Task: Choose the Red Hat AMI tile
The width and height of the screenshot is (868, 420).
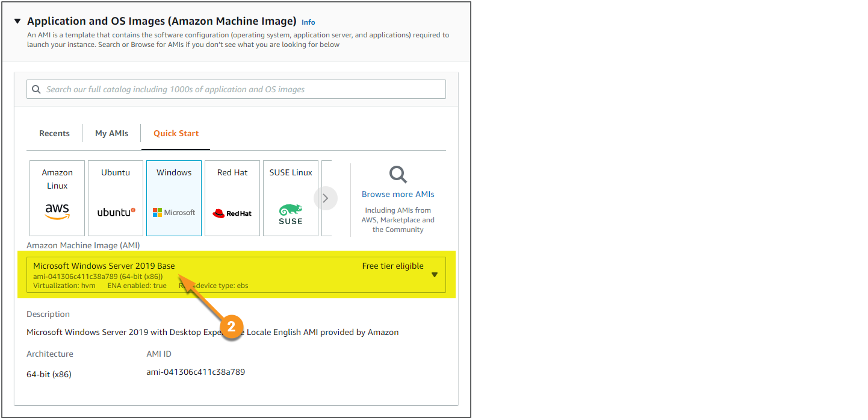Action: (232, 198)
